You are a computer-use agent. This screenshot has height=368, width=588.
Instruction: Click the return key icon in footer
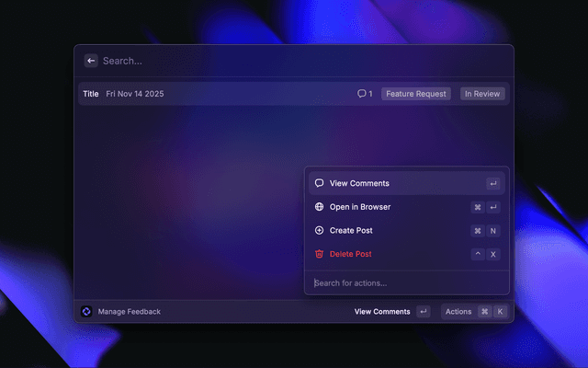423,312
